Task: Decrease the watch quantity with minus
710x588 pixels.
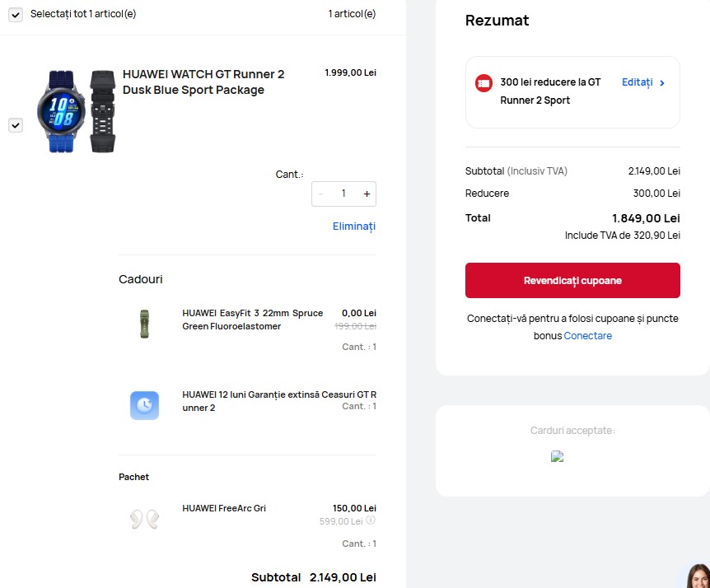Action: tap(321, 194)
